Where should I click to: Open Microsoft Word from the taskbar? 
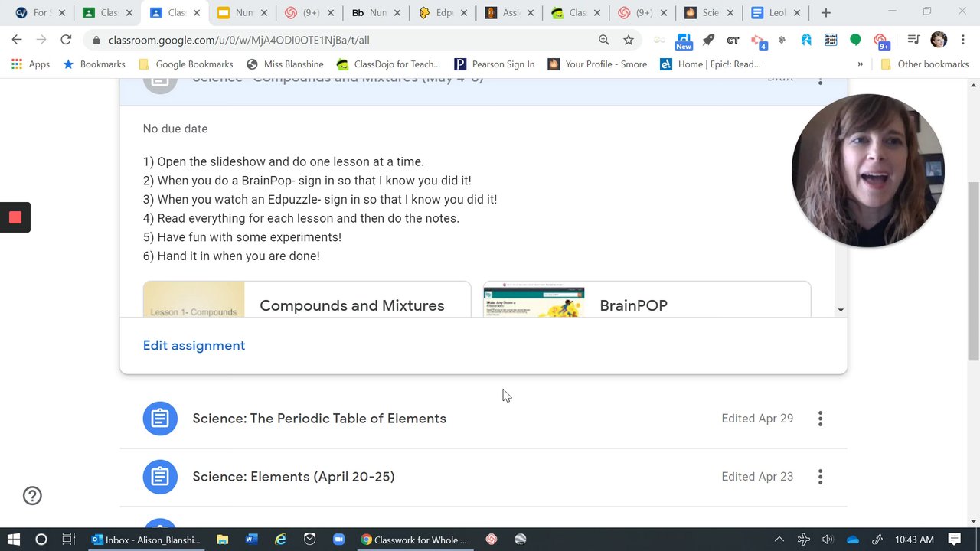click(x=251, y=540)
